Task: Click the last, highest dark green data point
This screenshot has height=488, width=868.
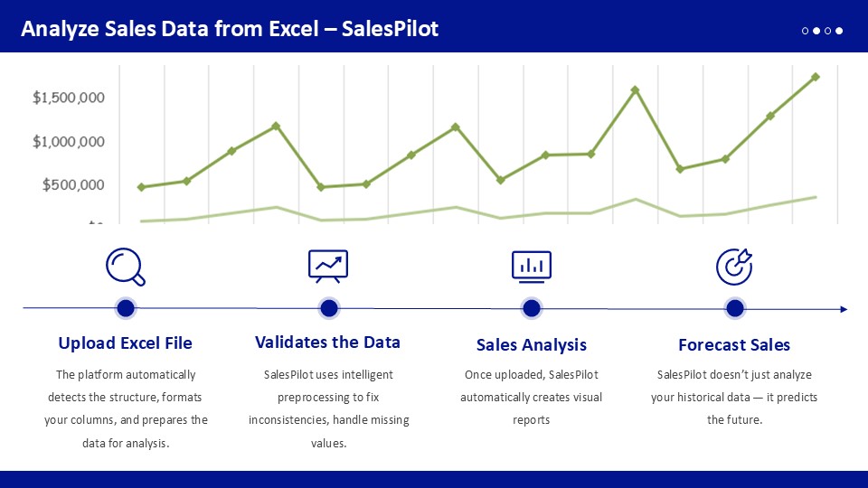Action: (816, 77)
